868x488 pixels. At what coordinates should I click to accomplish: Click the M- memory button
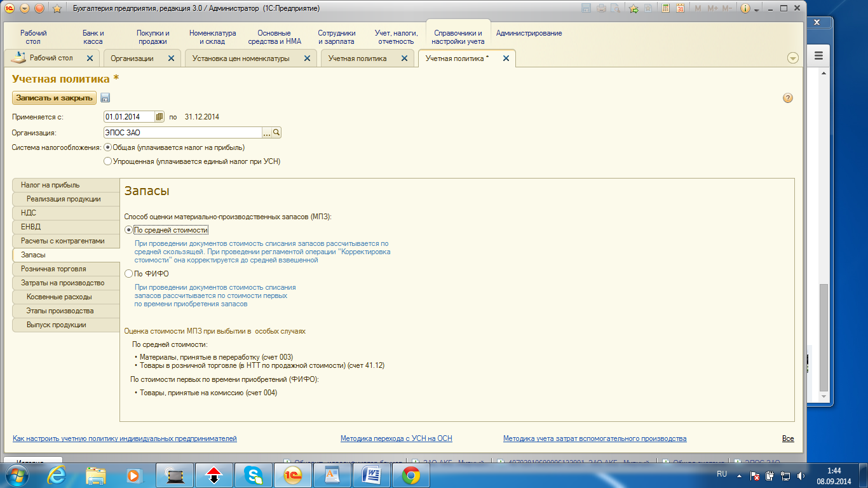[727, 8]
